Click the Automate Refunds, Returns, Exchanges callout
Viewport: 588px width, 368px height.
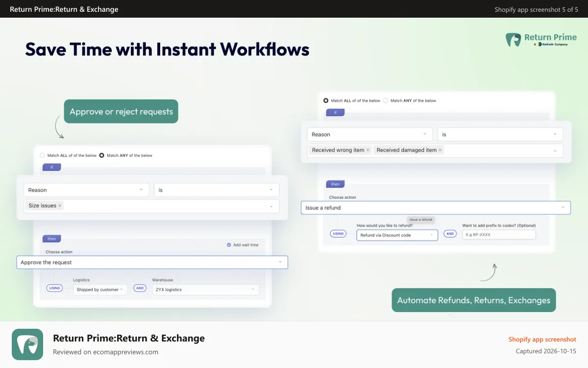[474, 300]
